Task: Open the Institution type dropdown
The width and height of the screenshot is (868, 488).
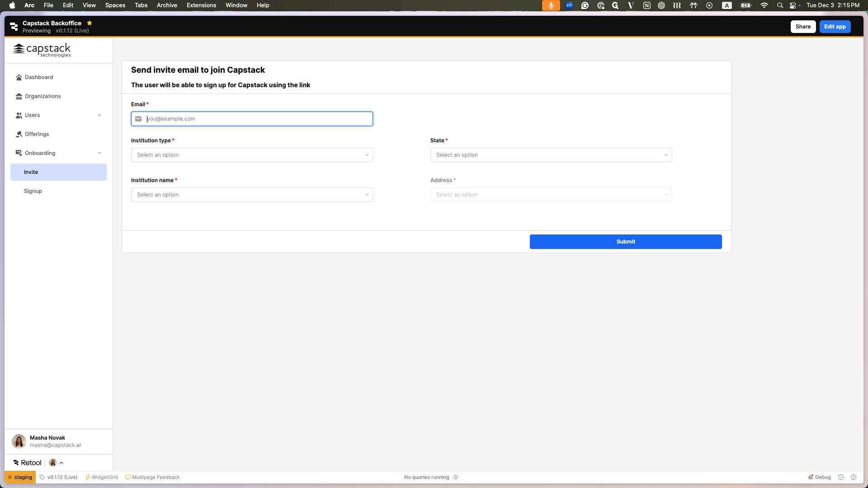Action: click(252, 155)
